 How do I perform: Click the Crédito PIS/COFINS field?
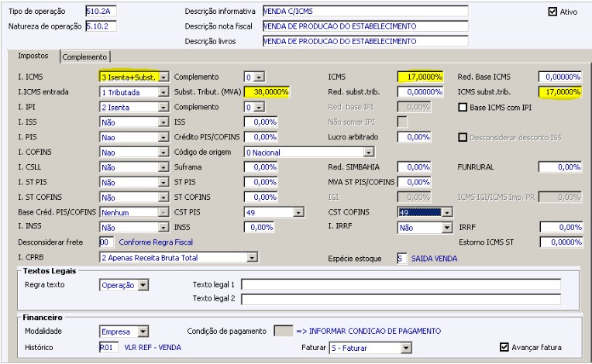pyautogui.click(x=261, y=137)
